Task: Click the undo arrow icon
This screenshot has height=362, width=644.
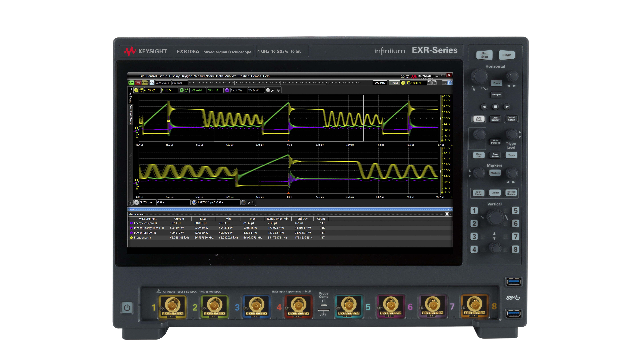Action: click(429, 83)
